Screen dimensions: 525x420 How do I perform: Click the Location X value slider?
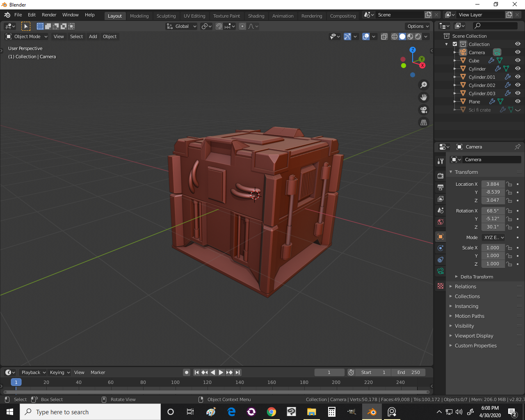[x=493, y=184]
